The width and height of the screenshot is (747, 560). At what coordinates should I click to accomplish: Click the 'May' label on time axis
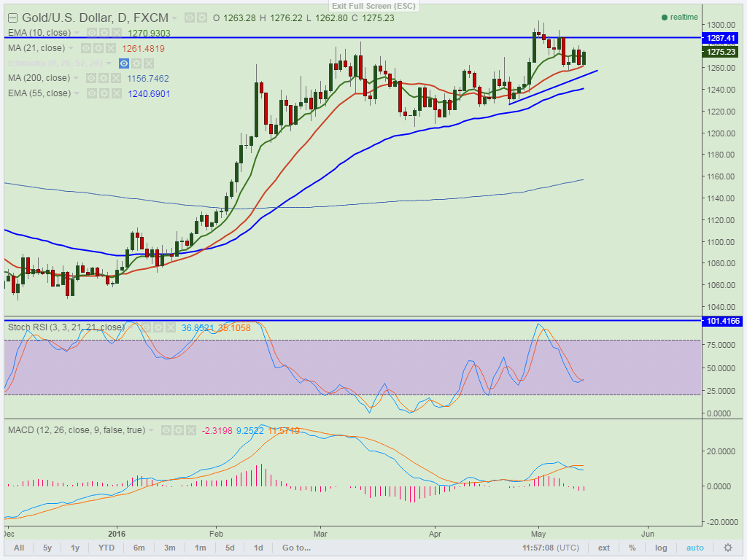[x=539, y=534]
